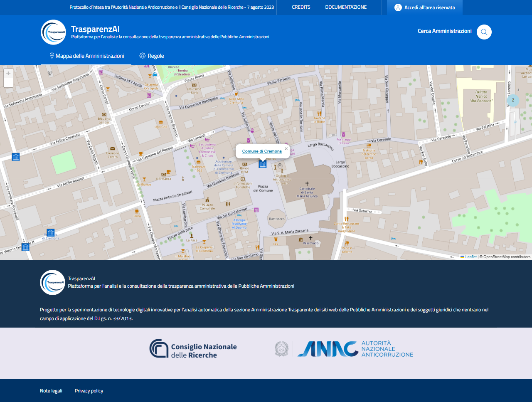
Task: Click the zoom in plus button on the map
Action: click(8, 73)
